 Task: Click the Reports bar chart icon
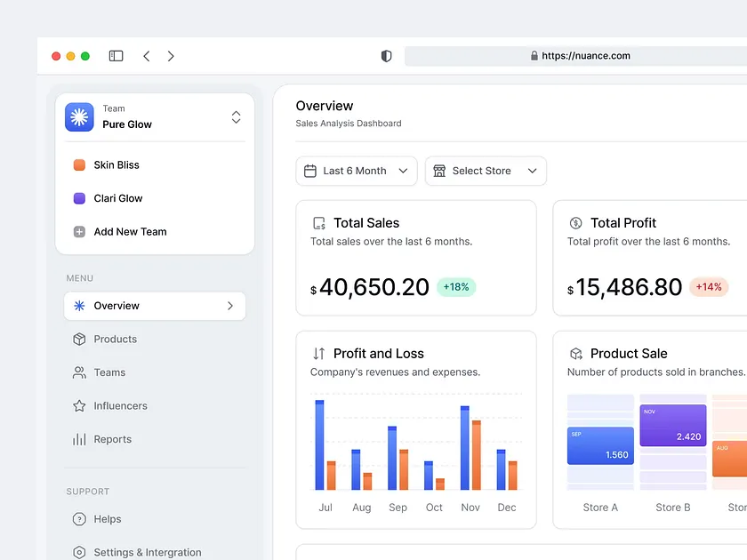[79, 439]
